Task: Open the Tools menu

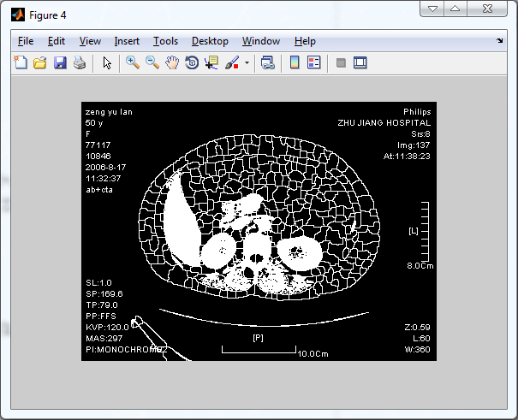Action: (x=165, y=41)
